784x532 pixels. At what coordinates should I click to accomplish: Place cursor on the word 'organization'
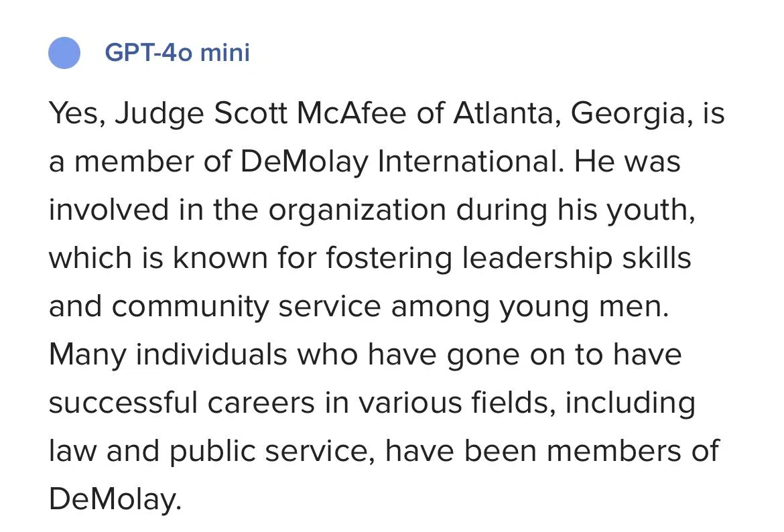click(358, 210)
